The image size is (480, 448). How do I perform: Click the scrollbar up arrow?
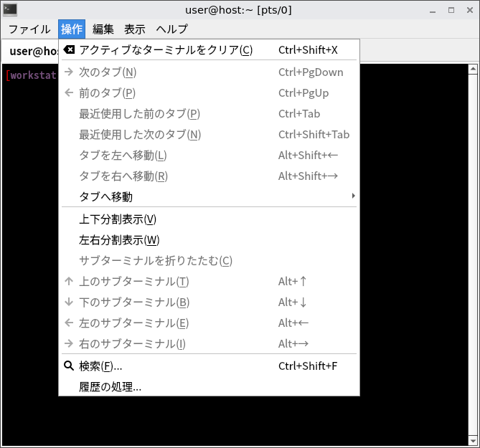[473, 70]
